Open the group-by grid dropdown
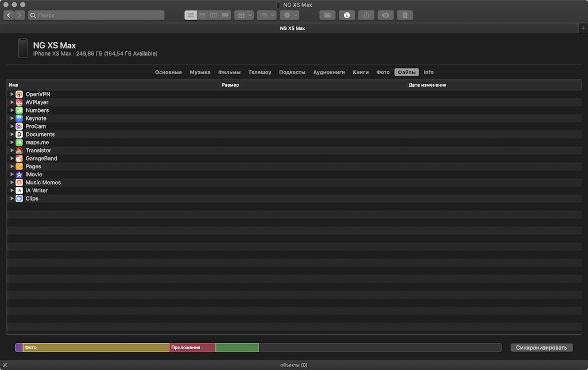This screenshot has width=588, height=370. [x=244, y=16]
